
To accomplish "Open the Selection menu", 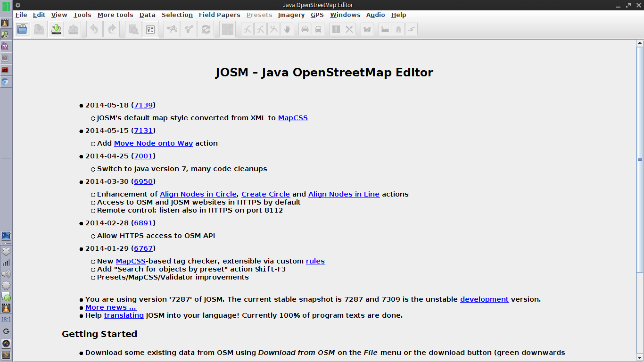I will coord(177,15).
